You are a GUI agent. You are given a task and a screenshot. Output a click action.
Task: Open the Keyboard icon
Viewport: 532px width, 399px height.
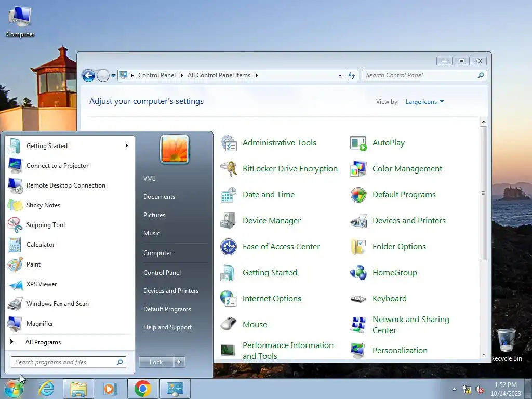click(358, 299)
